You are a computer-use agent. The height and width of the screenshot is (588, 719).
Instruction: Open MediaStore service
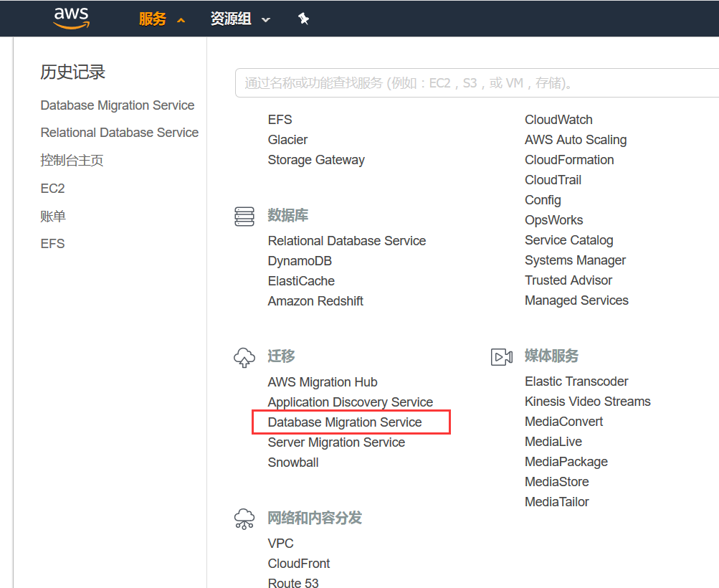(557, 482)
